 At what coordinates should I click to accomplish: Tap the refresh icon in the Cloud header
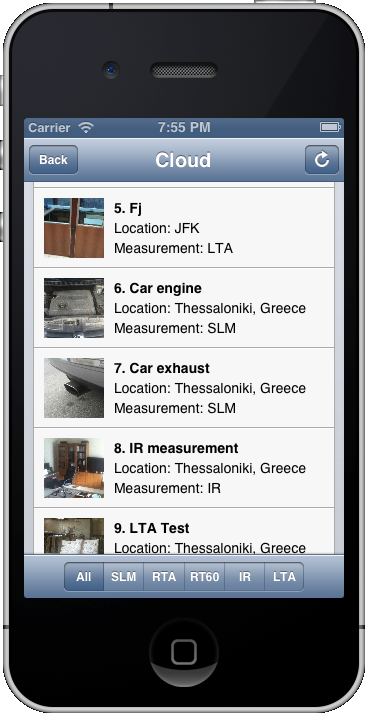pos(322,160)
